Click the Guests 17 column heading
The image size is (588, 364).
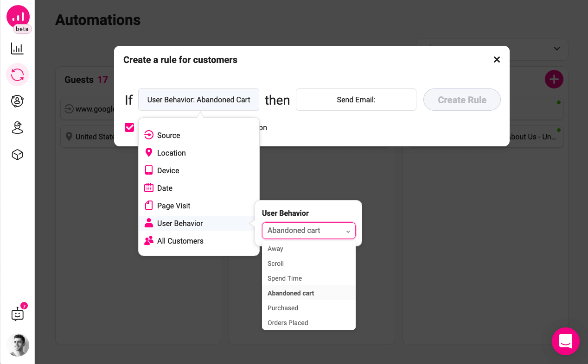[x=86, y=80]
